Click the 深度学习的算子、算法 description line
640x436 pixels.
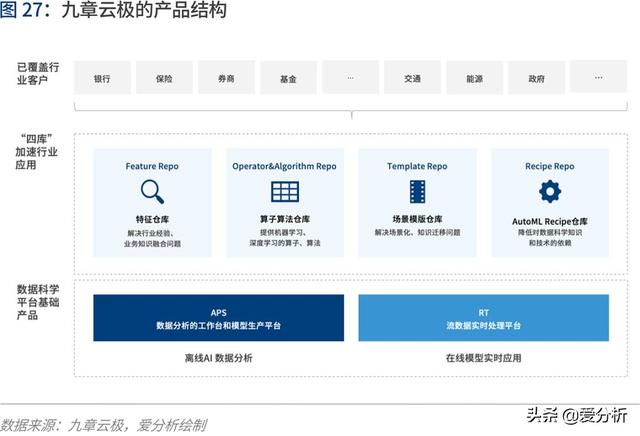click(x=285, y=243)
